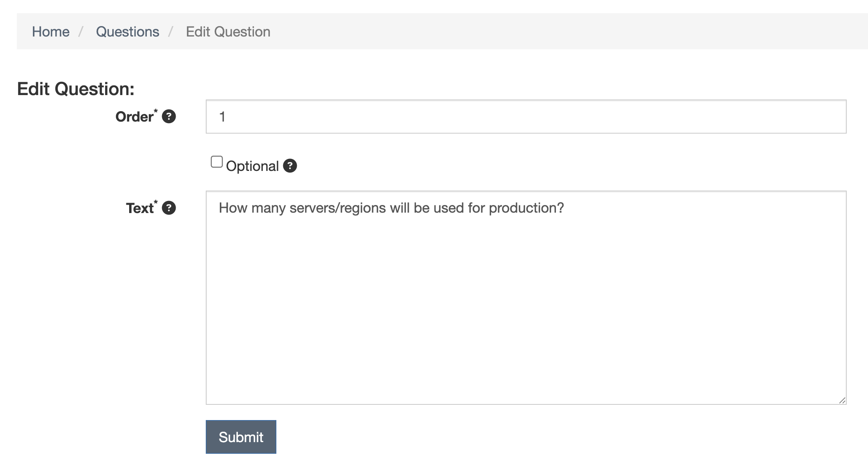Click the textarea resize handle corner

[842, 400]
